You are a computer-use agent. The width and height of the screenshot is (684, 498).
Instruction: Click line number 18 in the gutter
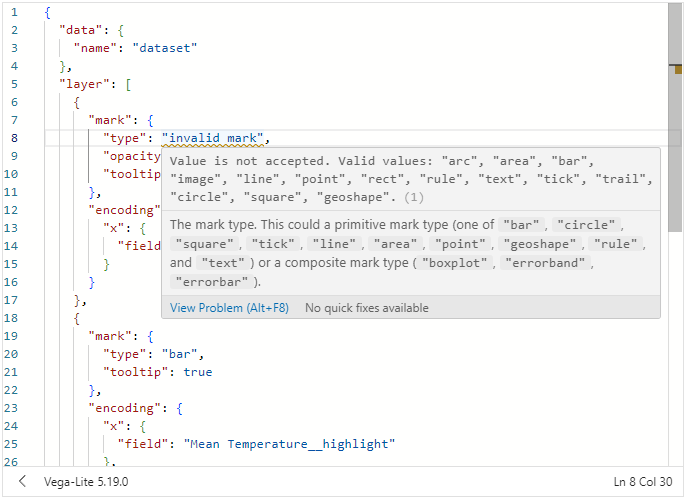[x=11, y=318]
